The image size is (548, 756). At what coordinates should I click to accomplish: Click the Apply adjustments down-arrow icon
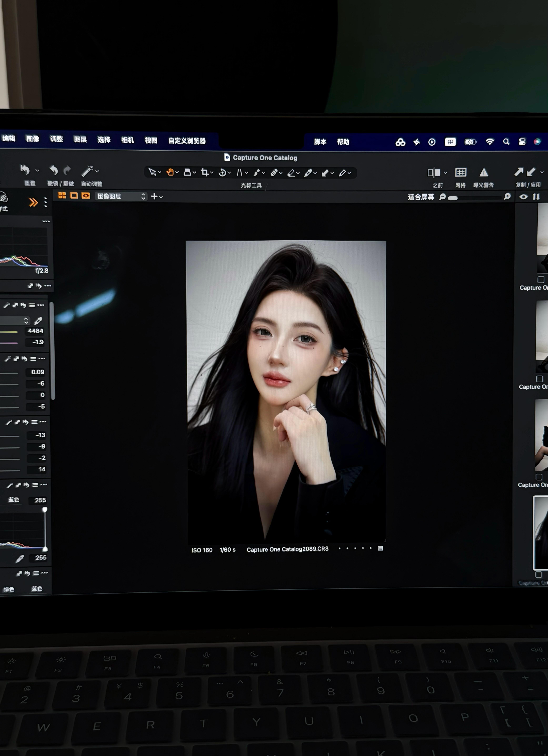[531, 172]
